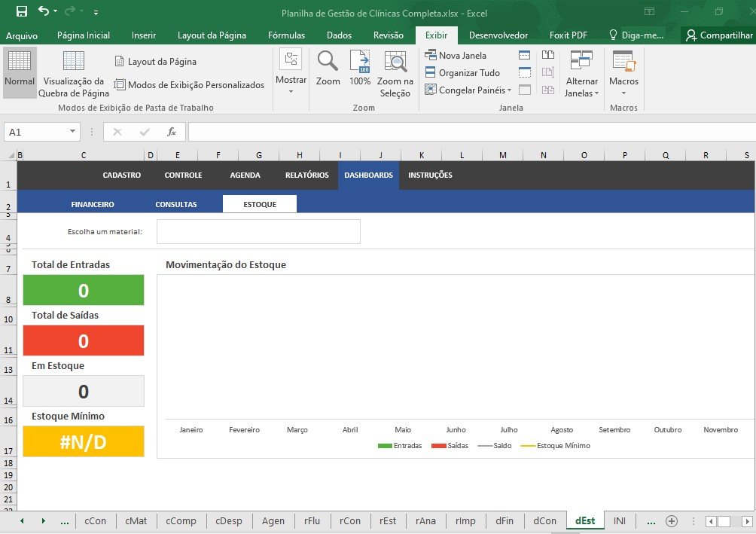Click the insert function fx icon
The height and width of the screenshot is (534, 756).
click(x=172, y=132)
